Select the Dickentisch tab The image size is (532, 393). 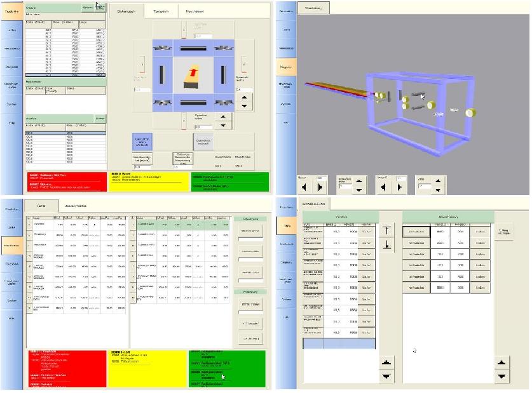click(126, 10)
